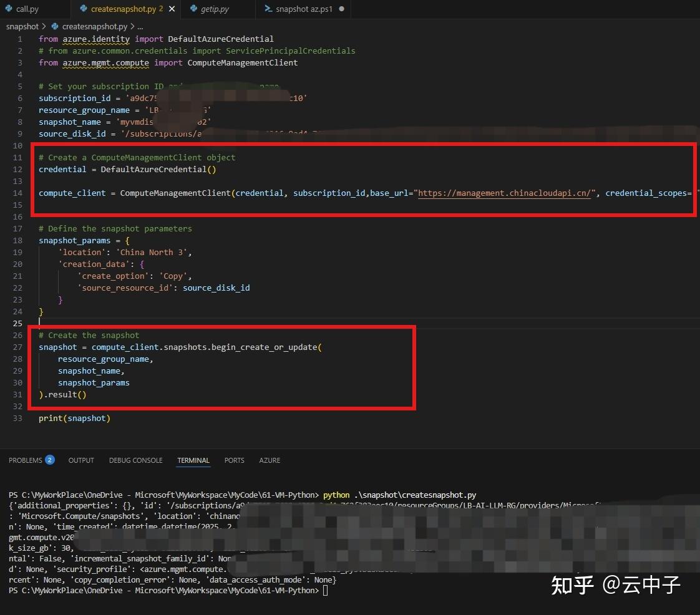Image resolution: width=700 pixels, height=615 pixels.
Task: Click the terminal prompt cursor at bottom
Action: pos(326,591)
